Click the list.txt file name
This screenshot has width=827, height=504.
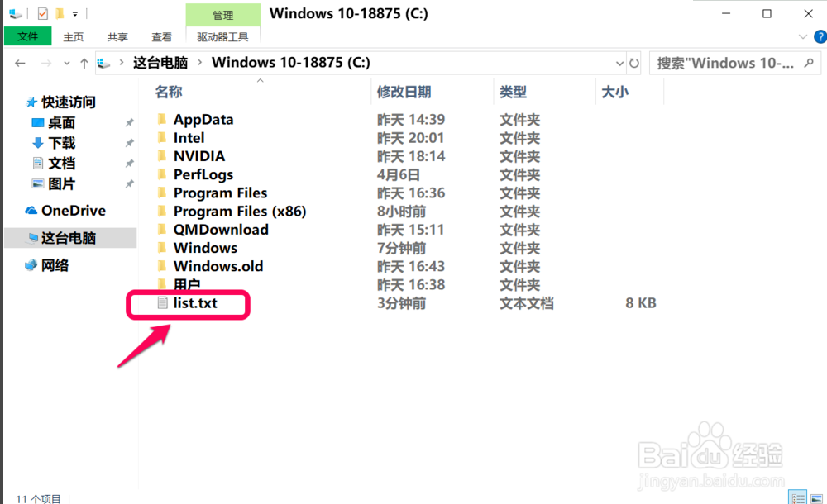pos(195,303)
